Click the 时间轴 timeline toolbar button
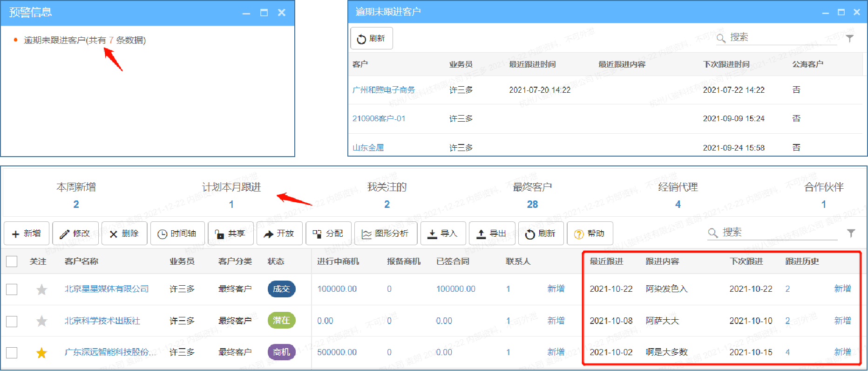 [177, 234]
